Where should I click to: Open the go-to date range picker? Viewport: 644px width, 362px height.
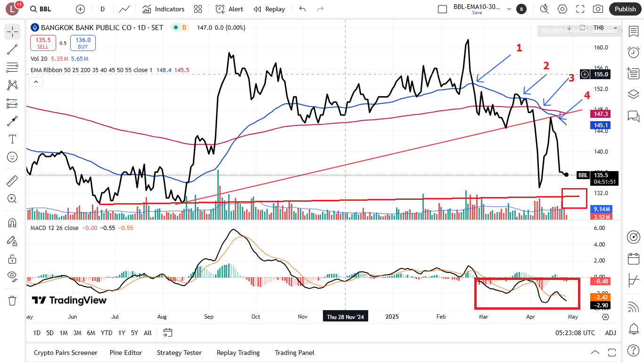(x=168, y=333)
